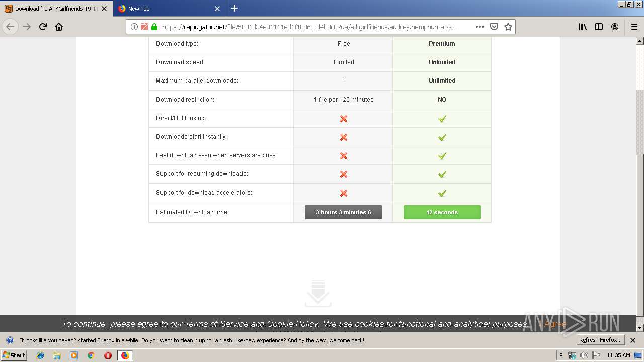Select Firefox taskbar button
Screen dimensions: 644x362
click(x=125, y=355)
